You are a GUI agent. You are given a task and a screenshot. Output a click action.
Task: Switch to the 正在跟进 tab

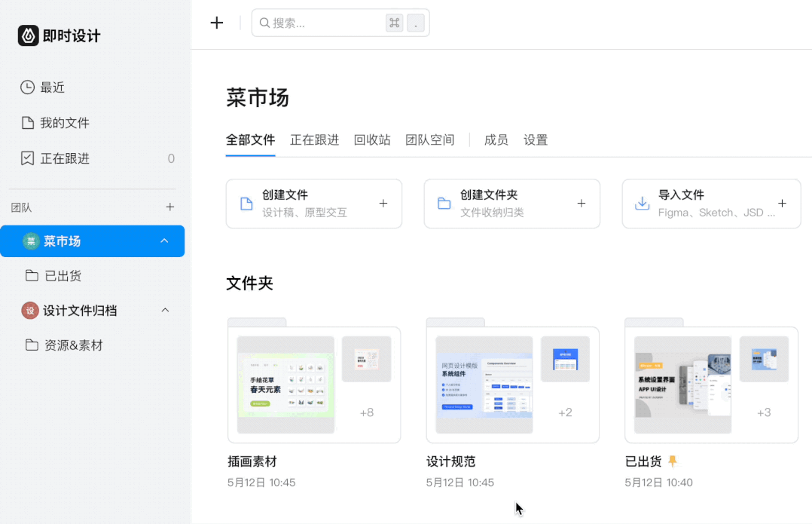tap(314, 140)
